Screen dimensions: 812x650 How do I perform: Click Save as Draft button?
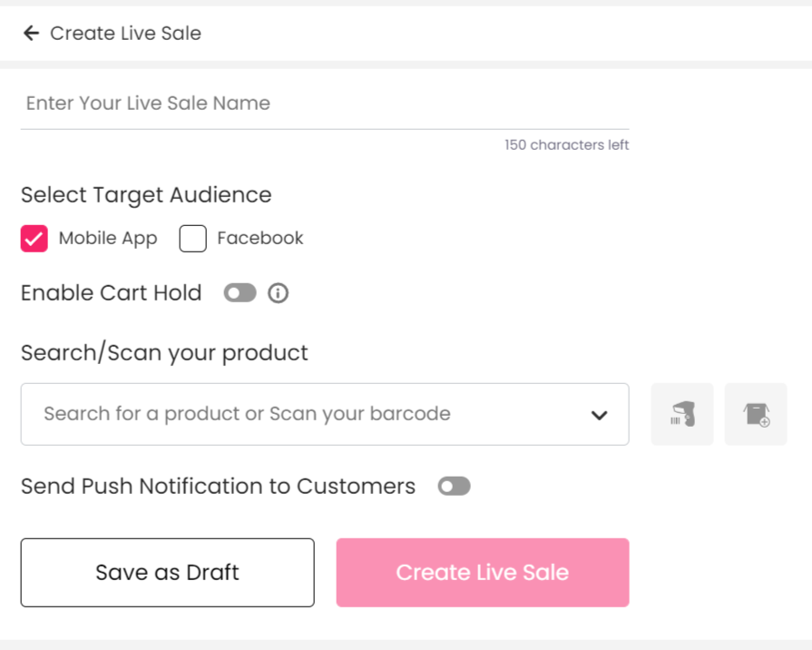tap(167, 573)
